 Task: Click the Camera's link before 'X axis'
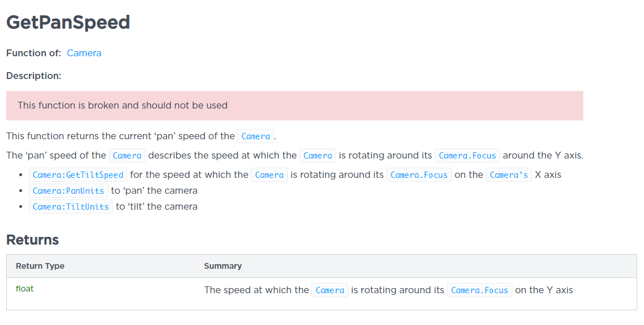tap(508, 175)
